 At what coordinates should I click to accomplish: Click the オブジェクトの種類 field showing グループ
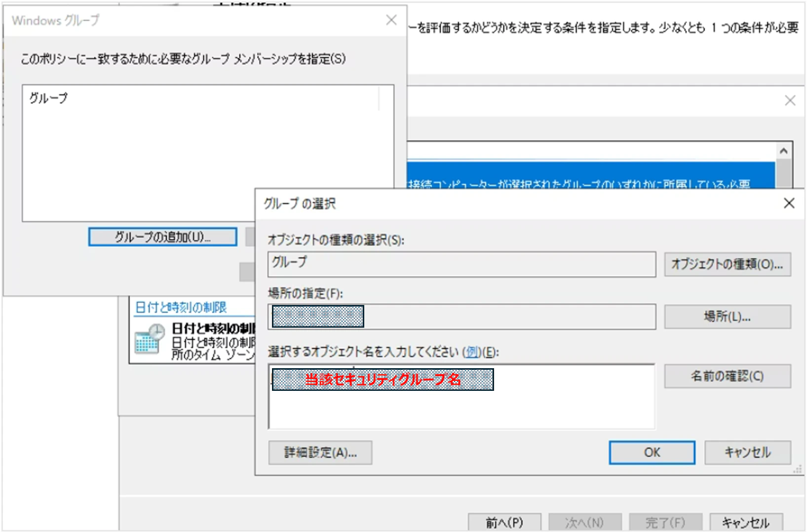462,265
